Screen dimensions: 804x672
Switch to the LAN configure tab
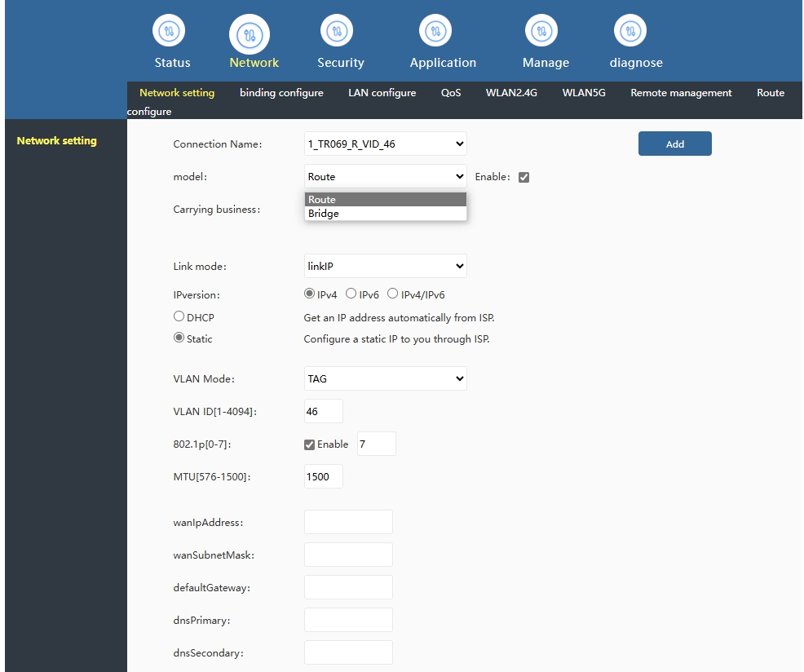tap(382, 93)
